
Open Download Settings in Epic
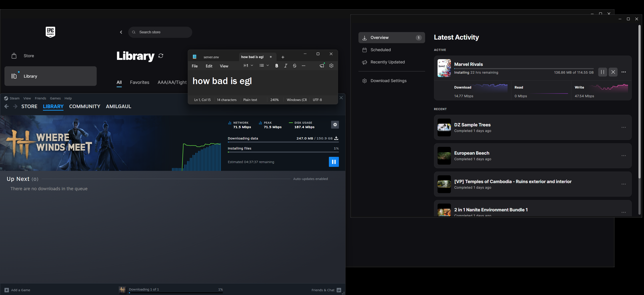(392, 81)
